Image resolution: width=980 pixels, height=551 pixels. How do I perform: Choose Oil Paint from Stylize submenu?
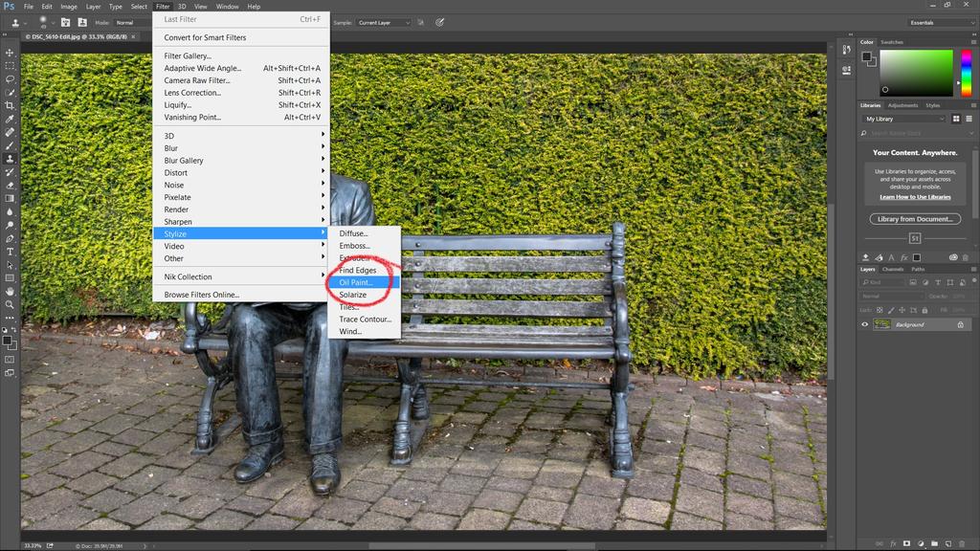(x=356, y=282)
